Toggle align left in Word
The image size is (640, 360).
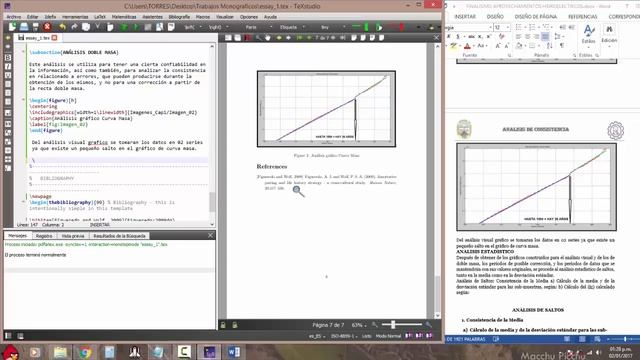(518, 37)
